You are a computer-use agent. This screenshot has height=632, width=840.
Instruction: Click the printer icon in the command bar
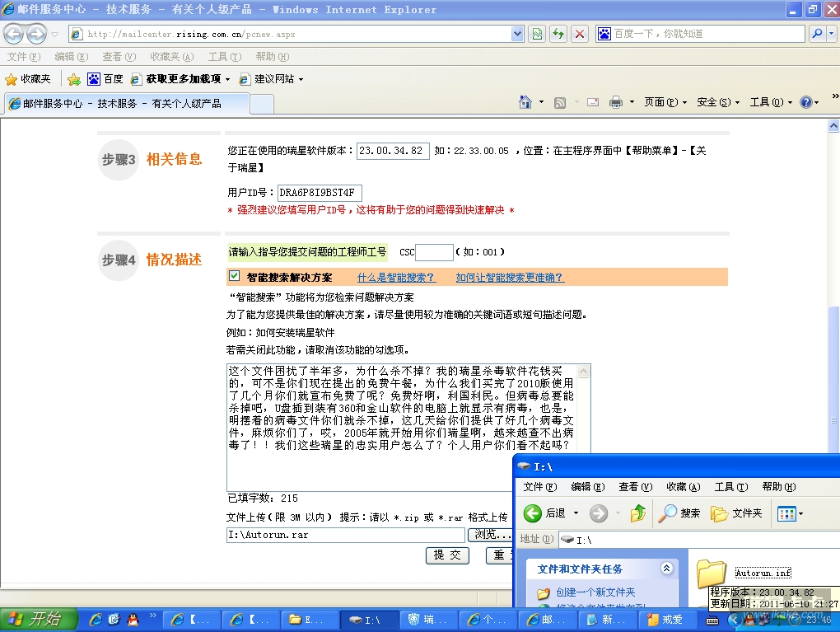click(615, 102)
